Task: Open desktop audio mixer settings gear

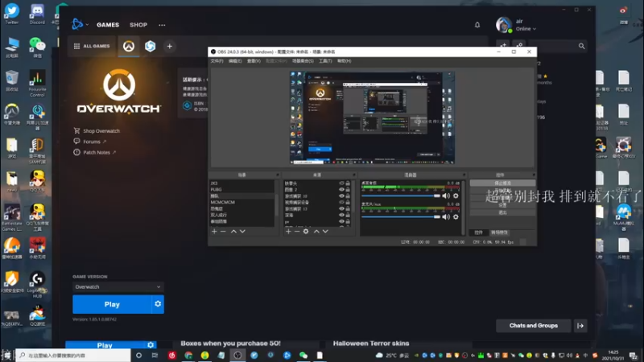Action: [456, 195]
